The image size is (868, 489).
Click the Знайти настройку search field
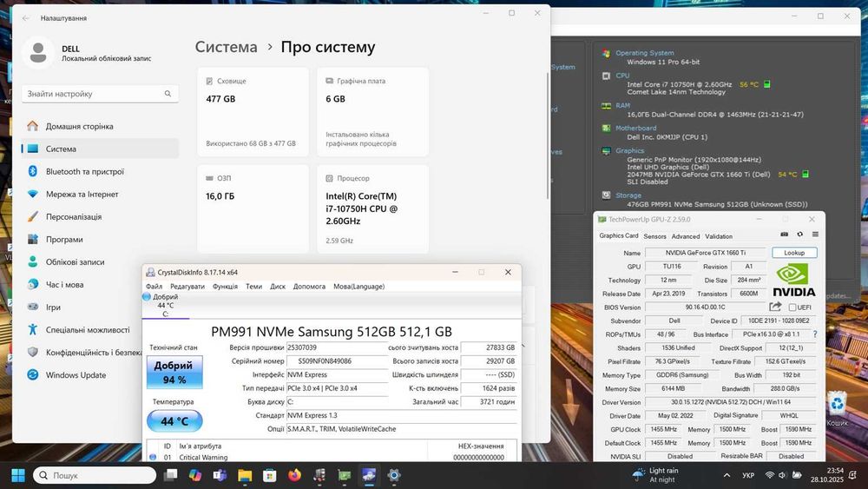pyautogui.click(x=100, y=94)
